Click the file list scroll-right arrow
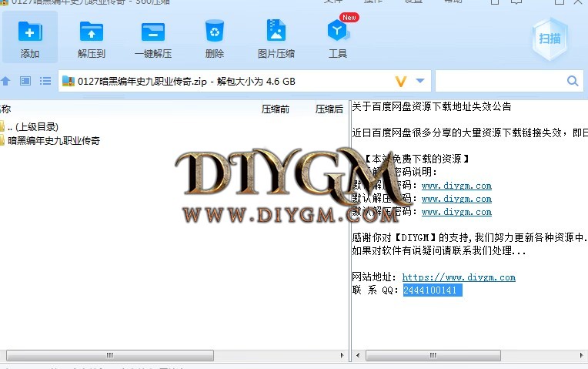This screenshot has height=369, width=588. (x=342, y=355)
